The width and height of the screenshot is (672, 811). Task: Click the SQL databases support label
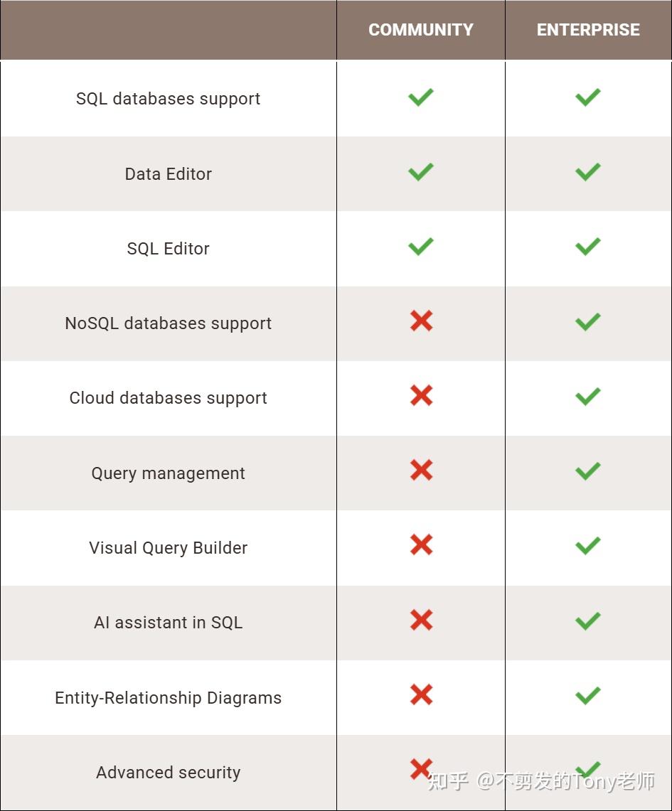169,99
